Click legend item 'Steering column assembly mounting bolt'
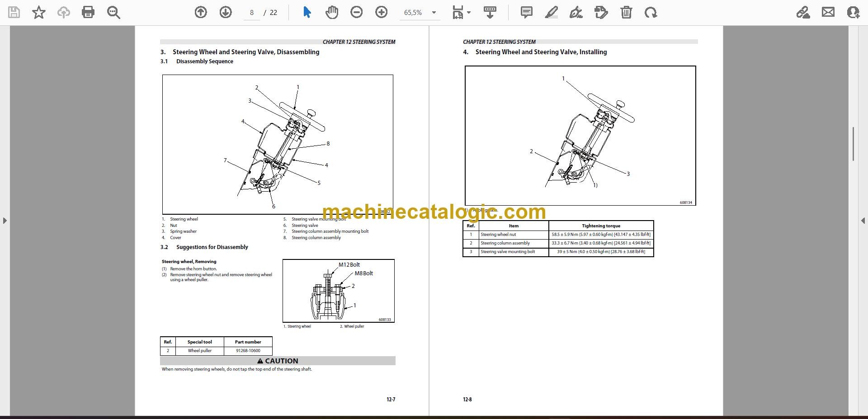Viewport: 868px width, 419px height. (330, 231)
